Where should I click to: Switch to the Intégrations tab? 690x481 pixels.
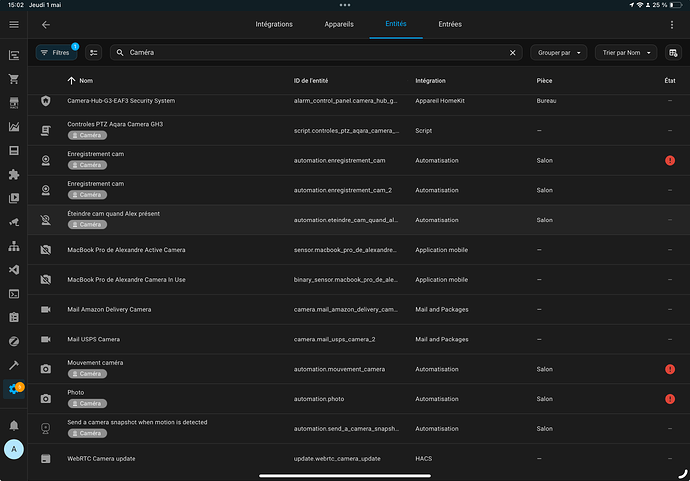[x=274, y=24]
